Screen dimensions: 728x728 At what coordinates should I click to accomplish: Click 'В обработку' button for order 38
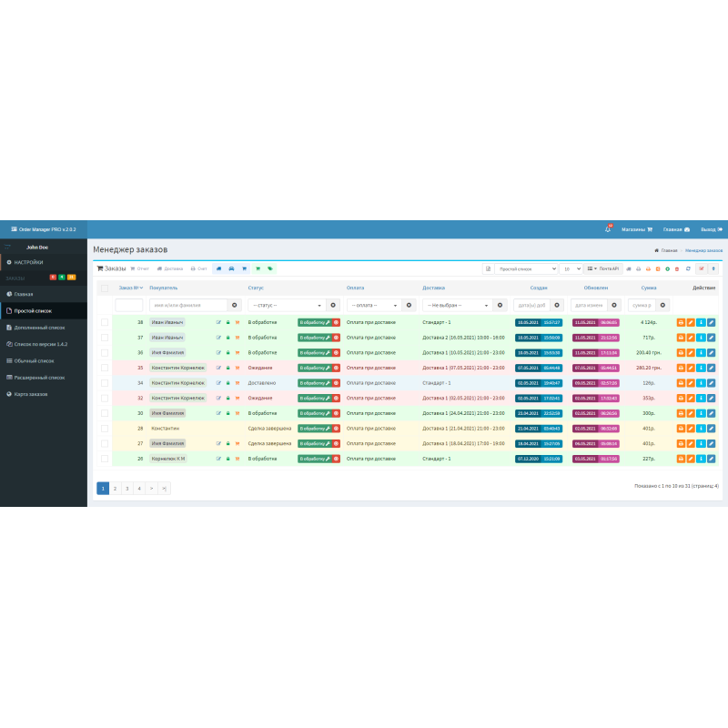click(314, 322)
